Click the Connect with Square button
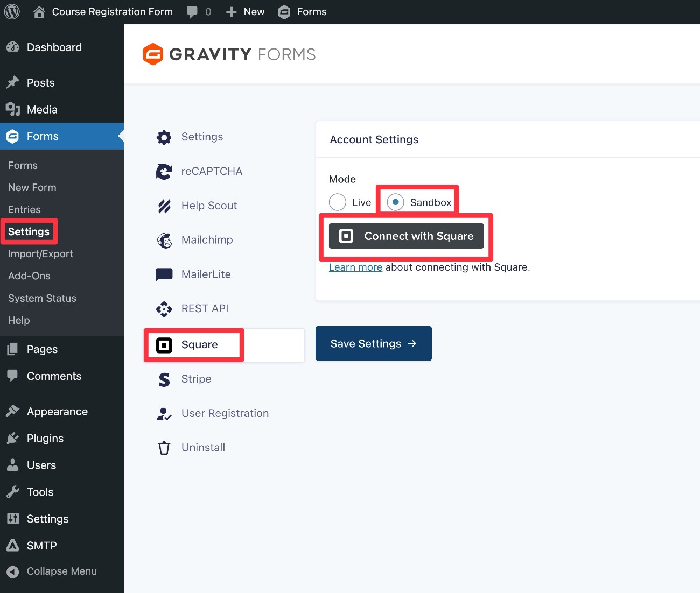Viewport: 700px width, 593px height. pyautogui.click(x=407, y=236)
